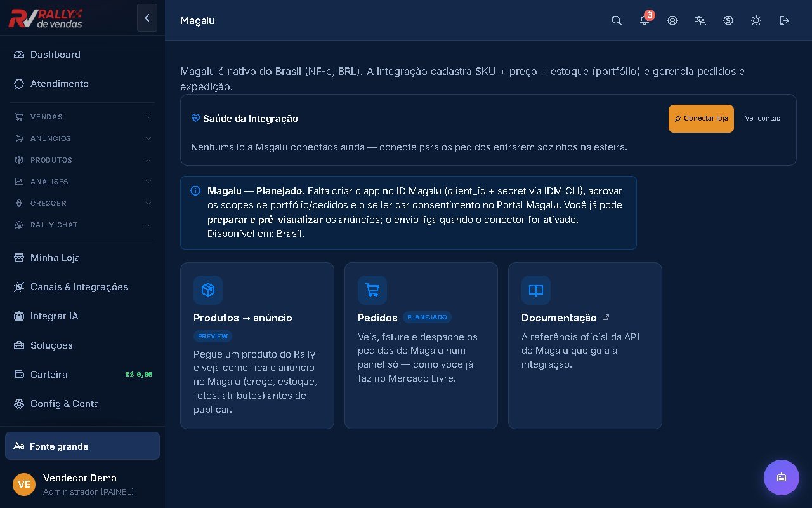Click the R$ 0,00 wallet balance

tap(139, 375)
